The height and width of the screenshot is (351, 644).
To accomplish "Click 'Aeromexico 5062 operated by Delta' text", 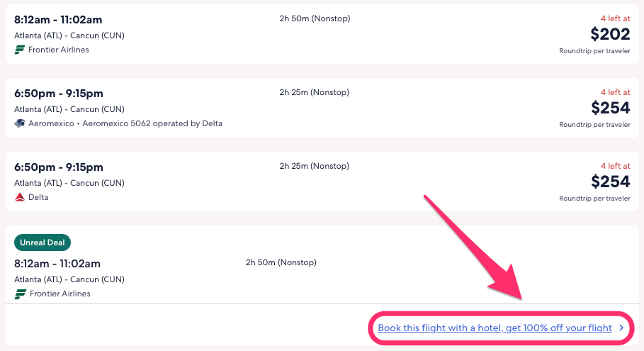I will pyautogui.click(x=152, y=123).
